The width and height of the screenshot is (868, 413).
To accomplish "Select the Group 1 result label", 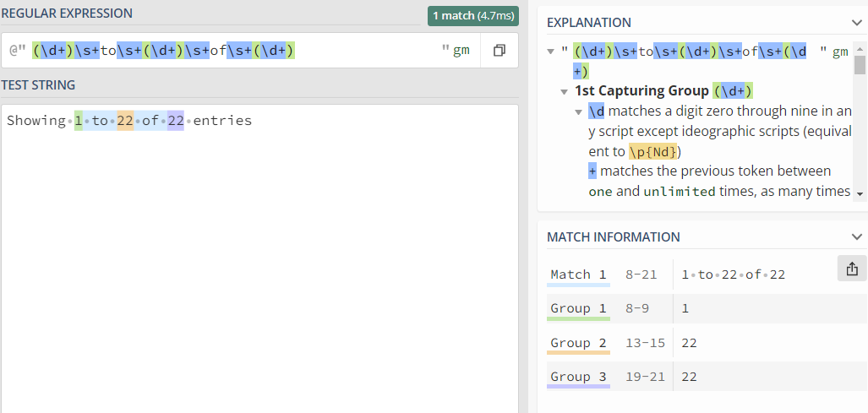I will pyautogui.click(x=578, y=308).
